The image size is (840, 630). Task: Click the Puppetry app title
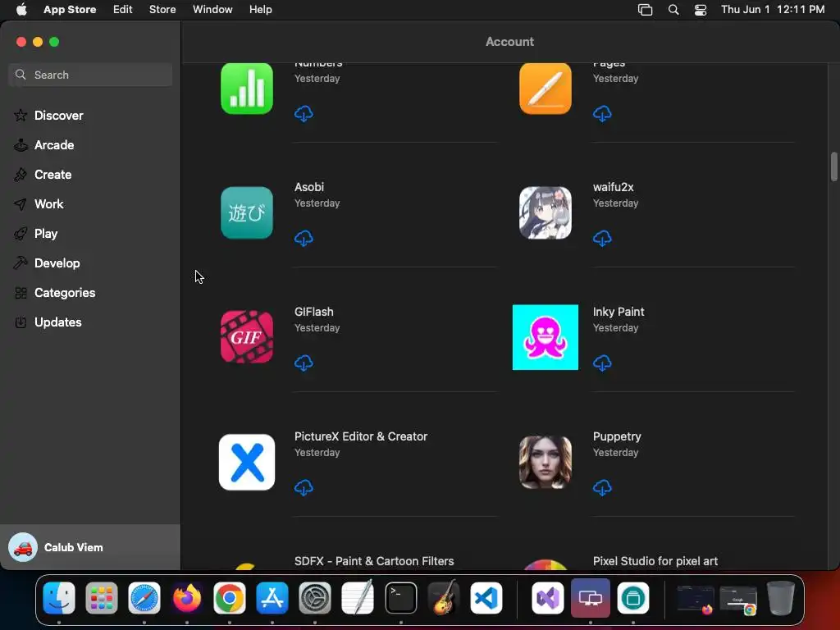[x=617, y=436]
